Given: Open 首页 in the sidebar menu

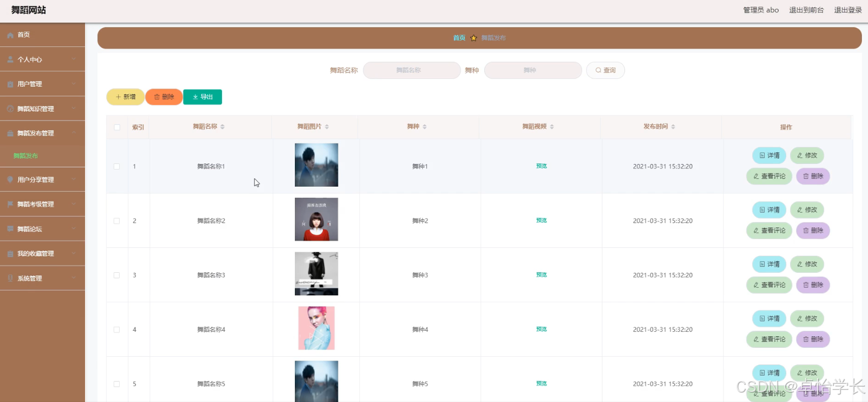Looking at the screenshot, I should (24, 35).
